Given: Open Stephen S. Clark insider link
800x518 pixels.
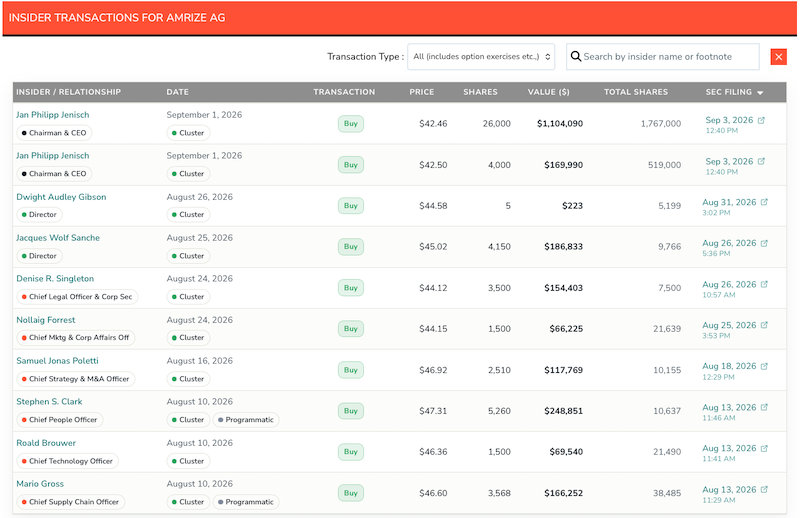Looking at the screenshot, I should tap(49, 402).
